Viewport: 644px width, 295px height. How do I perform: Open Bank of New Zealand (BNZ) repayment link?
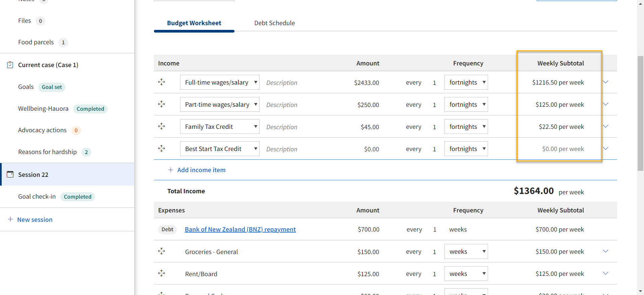click(x=240, y=229)
